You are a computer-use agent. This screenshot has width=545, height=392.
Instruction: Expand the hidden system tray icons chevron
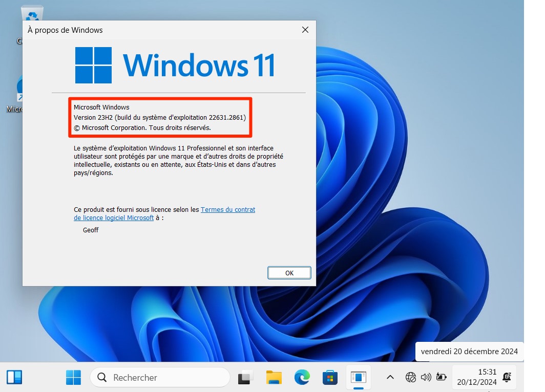click(390, 377)
